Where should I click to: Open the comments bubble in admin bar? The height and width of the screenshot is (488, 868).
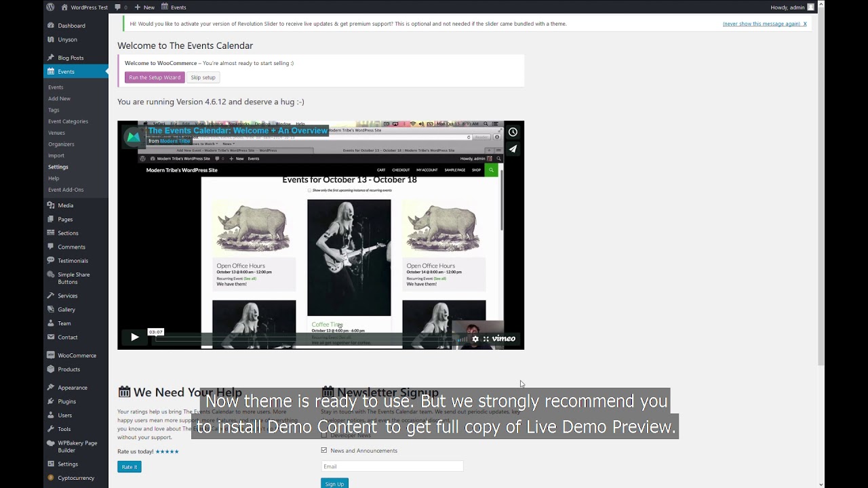point(121,7)
